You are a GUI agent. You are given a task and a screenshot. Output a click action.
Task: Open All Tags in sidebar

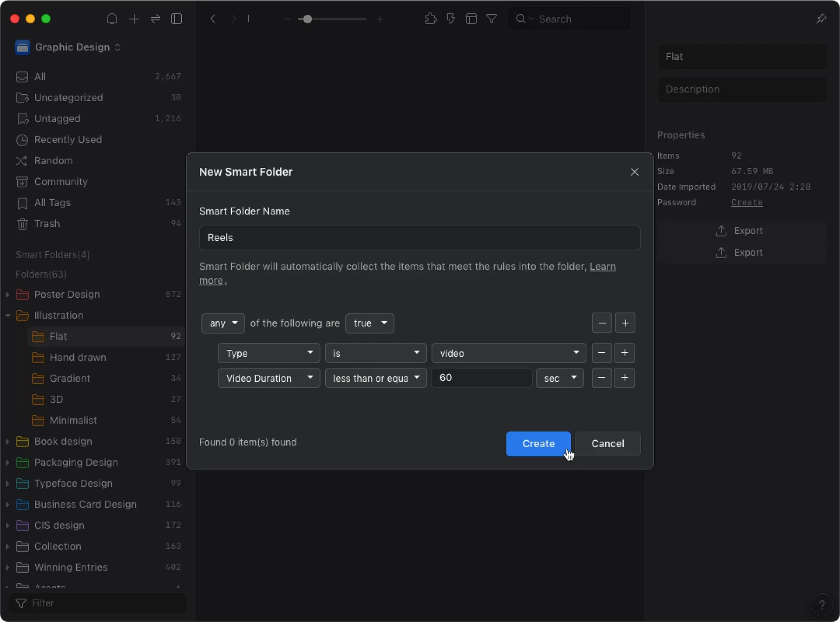click(98, 203)
